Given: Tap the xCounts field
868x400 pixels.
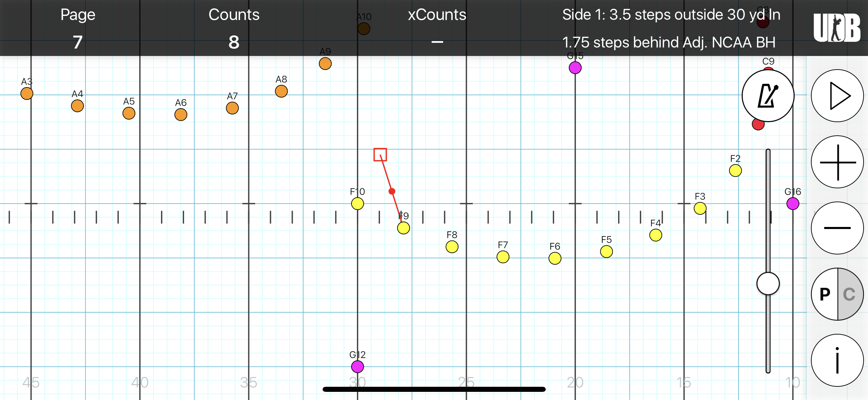Looking at the screenshot, I should click(437, 28).
